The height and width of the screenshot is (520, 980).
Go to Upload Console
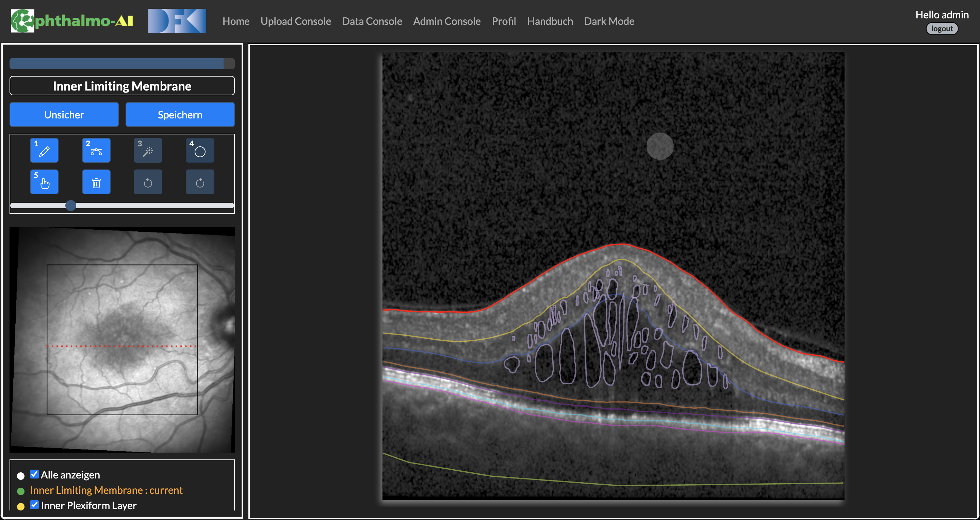coord(296,21)
